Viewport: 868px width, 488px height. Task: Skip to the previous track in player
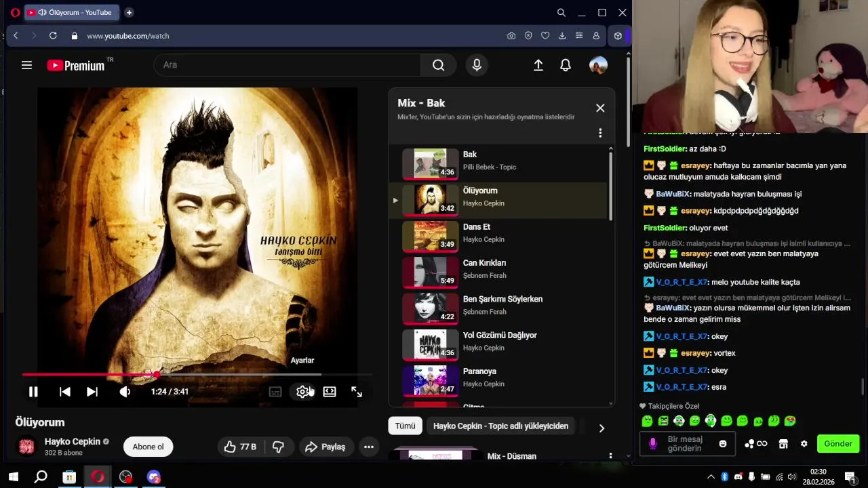pyautogui.click(x=65, y=392)
